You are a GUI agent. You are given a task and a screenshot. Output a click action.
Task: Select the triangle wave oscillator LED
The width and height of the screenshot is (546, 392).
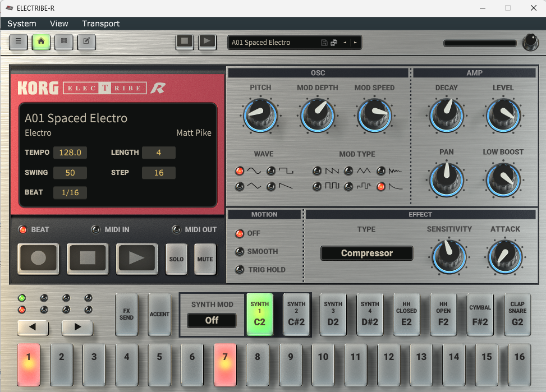(x=240, y=186)
